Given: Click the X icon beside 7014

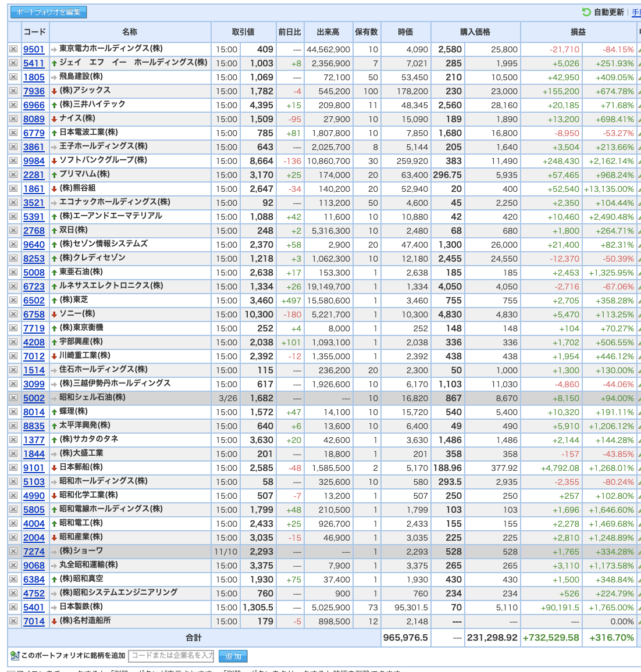Looking at the screenshot, I should click(x=13, y=621).
